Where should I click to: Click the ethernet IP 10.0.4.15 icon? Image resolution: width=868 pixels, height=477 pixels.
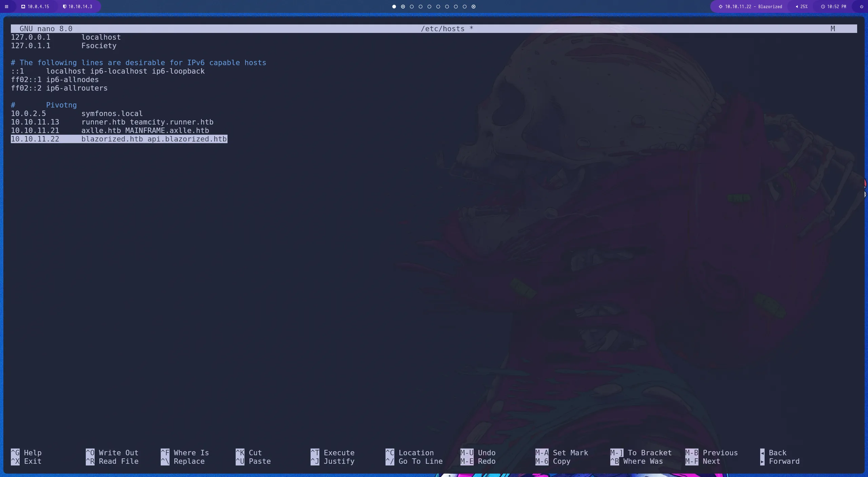pyautogui.click(x=23, y=6)
